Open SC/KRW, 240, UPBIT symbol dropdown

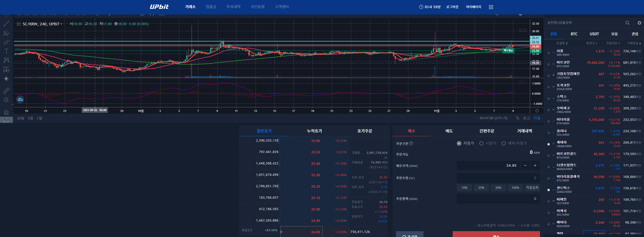(42, 24)
